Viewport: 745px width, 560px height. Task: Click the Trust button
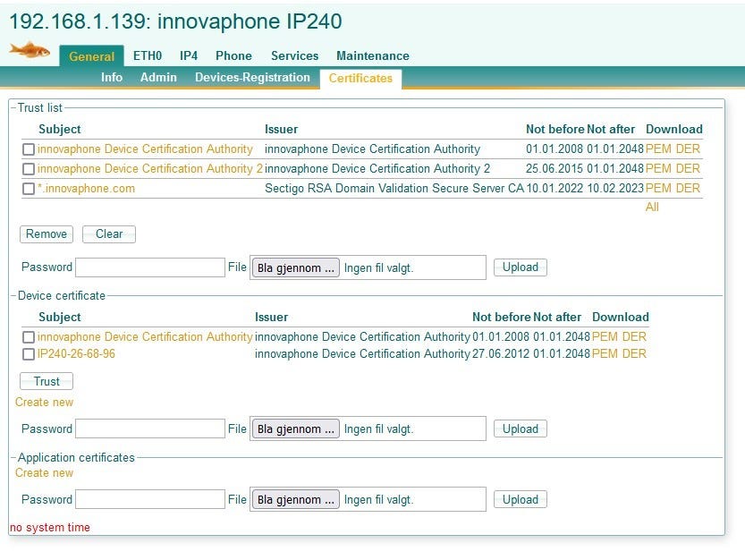click(47, 381)
